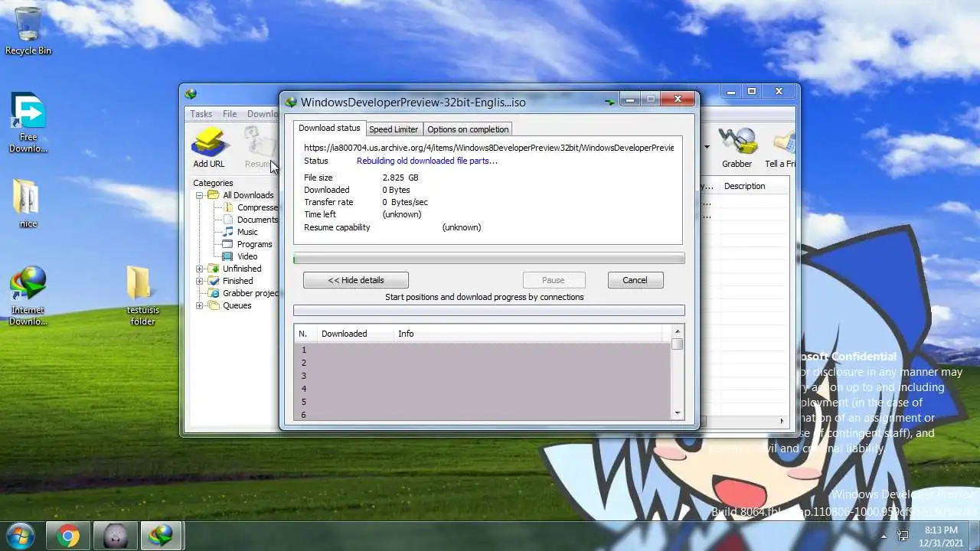Image resolution: width=980 pixels, height=551 pixels.
Task: Show hidden system tray icons arrow
Action: pyautogui.click(x=884, y=536)
